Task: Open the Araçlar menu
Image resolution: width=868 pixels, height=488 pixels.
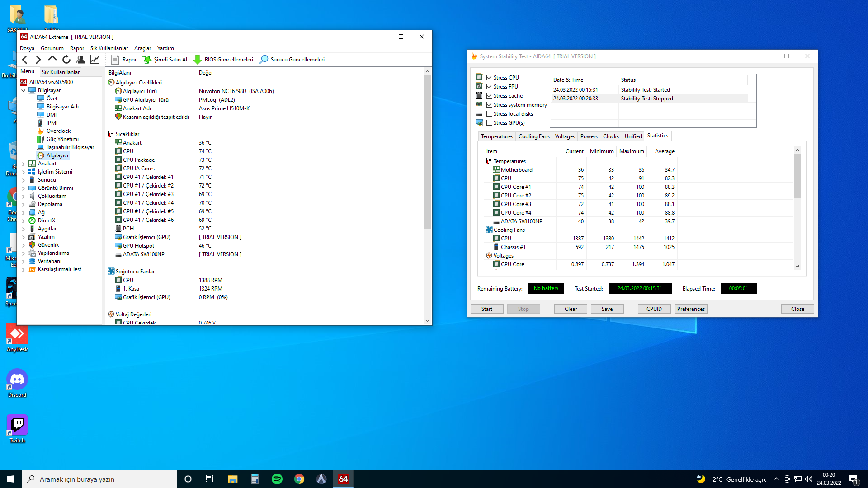Action: click(x=142, y=48)
